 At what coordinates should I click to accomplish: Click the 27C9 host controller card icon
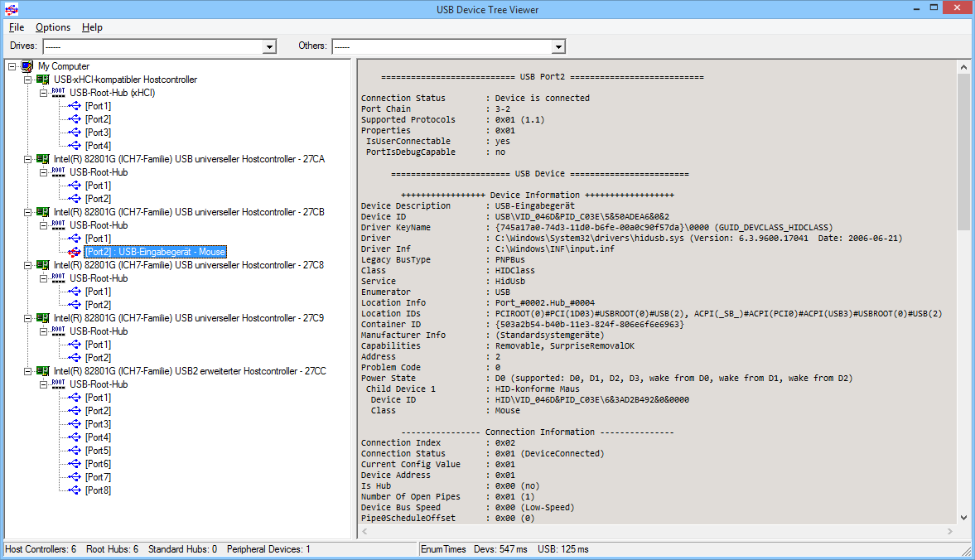tap(42, 318)
